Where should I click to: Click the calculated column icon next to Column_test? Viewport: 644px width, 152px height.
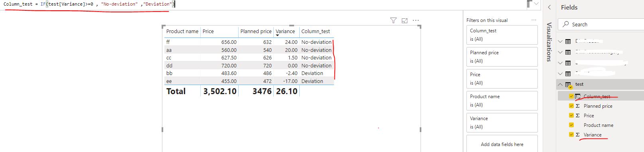(578, 96)
